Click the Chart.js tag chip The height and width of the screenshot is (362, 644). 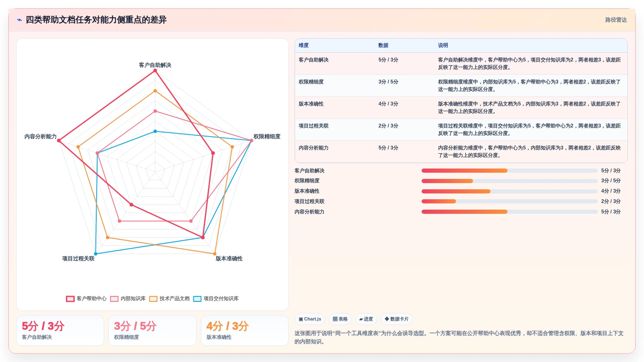310,319
